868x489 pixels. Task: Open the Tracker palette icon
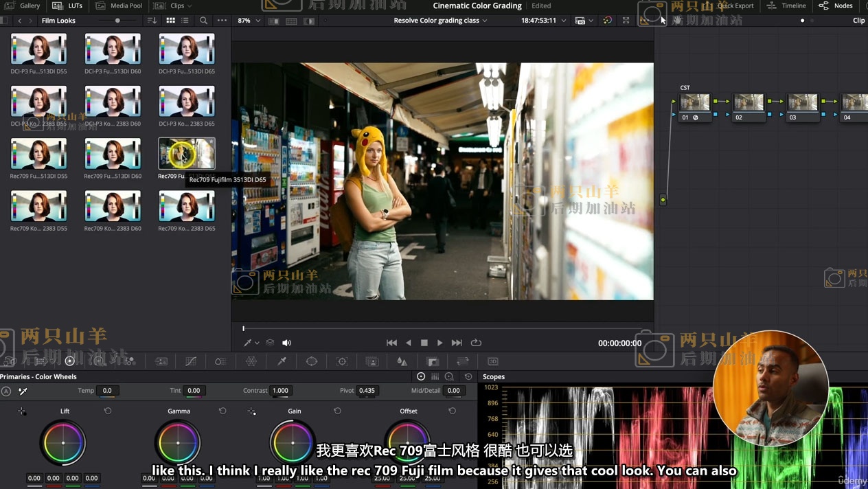pyautogui.click(x=342, y=361)
